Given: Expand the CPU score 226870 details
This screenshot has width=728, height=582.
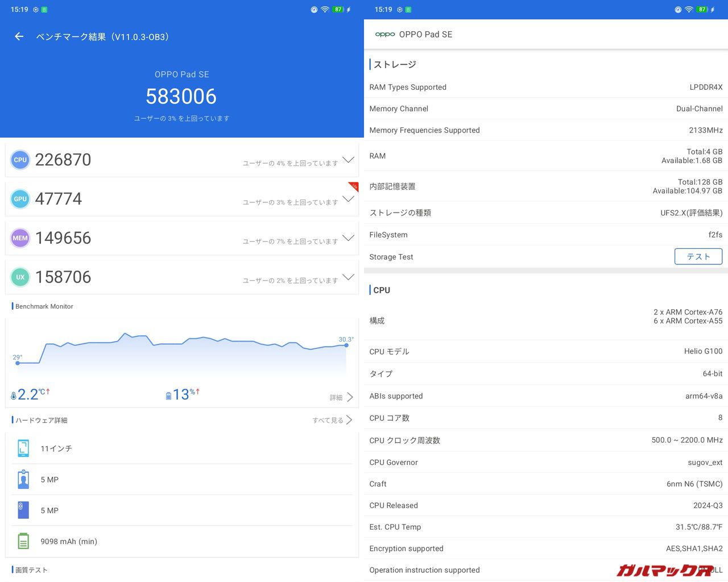Looking at the screenshot, I should click(x=348, y=160).
